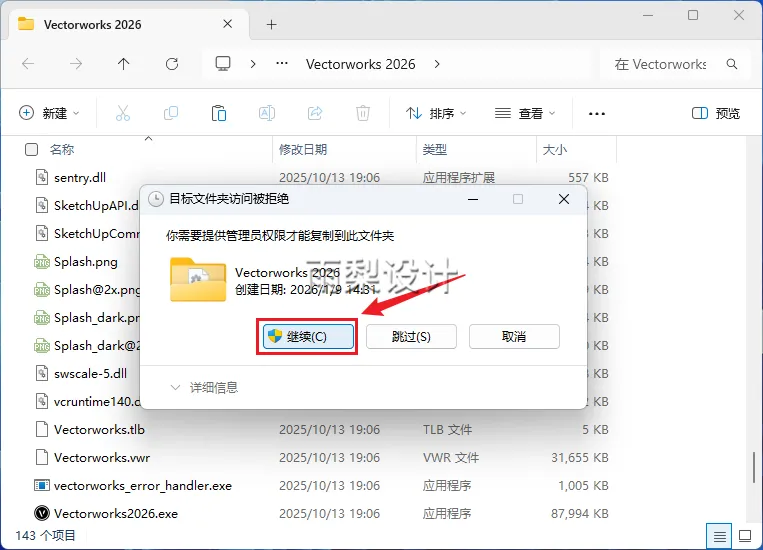Screen dimensions: 763x550
Task: Close the access denied dialog
Action: tap(564, 199)
